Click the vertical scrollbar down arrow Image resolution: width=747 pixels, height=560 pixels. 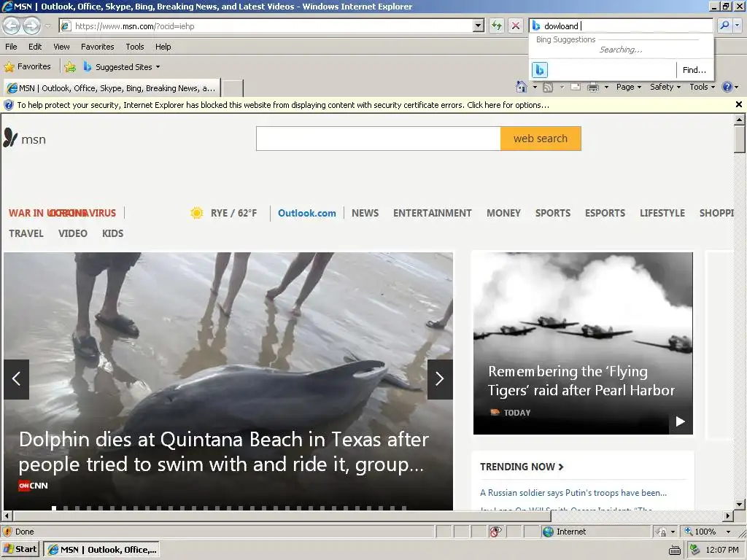tap(740, 505)
